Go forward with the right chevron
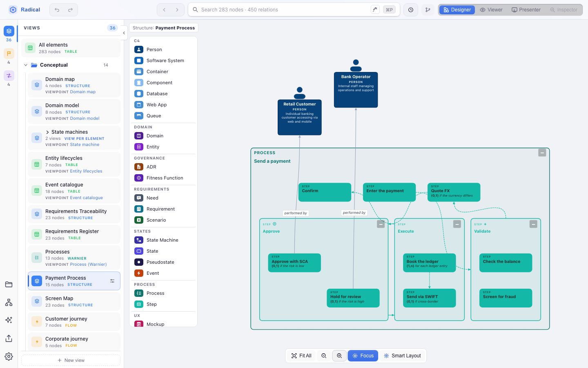588x368 pixels. click(177, 10)
